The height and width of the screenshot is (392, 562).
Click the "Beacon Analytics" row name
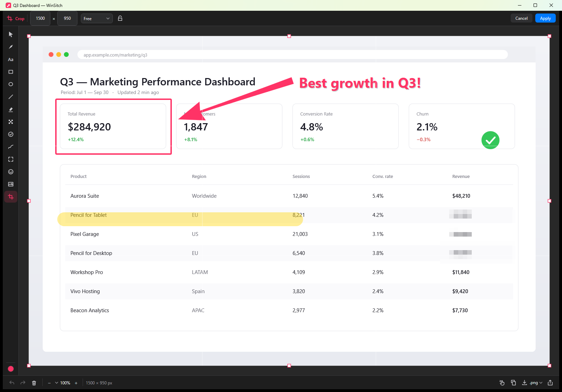(90, 310)
